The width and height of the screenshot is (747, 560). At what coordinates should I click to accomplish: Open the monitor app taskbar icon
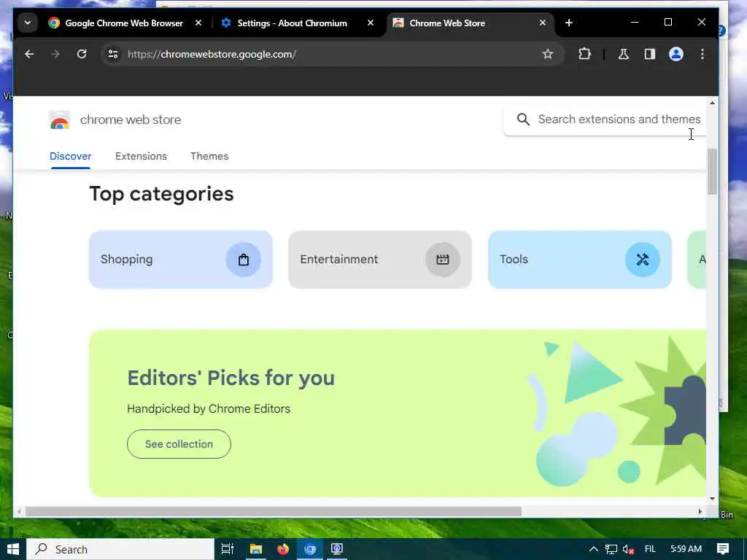coord(337,550)
